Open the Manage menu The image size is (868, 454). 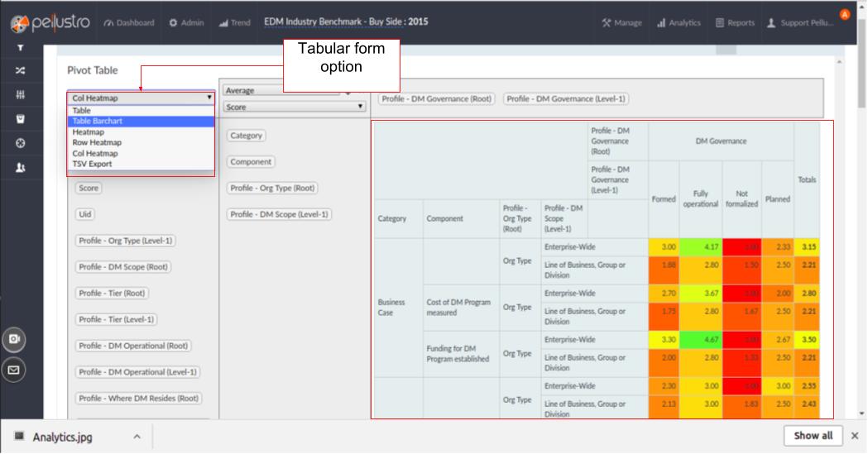(621, 22)
